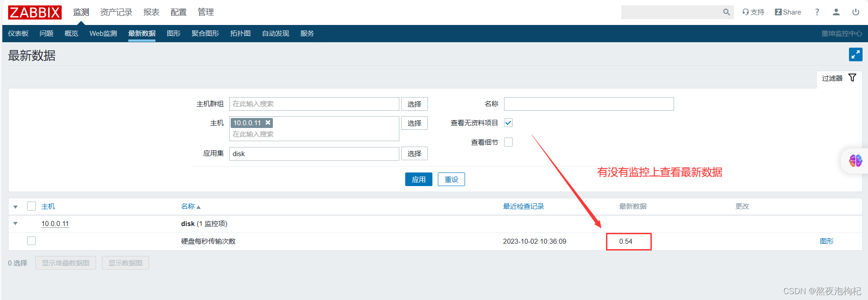868x300 pixels.
Task: Go to 仪表板 submenu
Action: (18, 34)
